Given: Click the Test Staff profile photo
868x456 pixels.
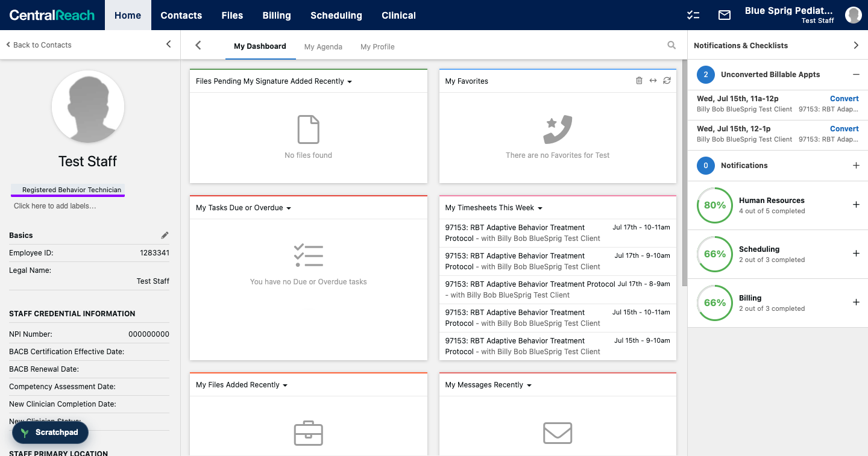Looking at the screenshot, I should [x=88, y=107].
